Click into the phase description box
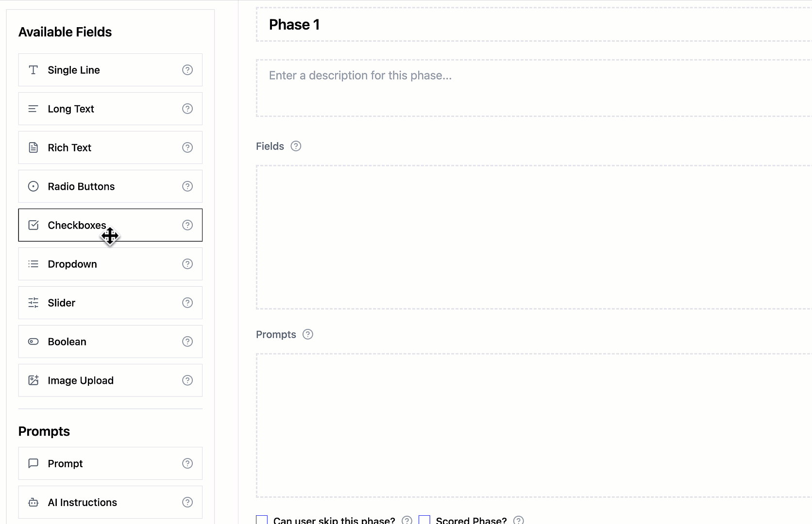 click(x=486, y=88)
